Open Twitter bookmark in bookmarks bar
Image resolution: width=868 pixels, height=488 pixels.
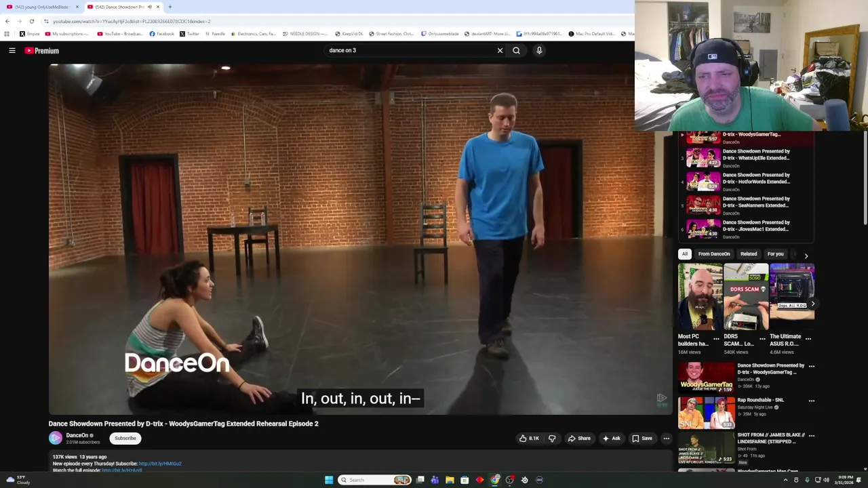point(190,34)
